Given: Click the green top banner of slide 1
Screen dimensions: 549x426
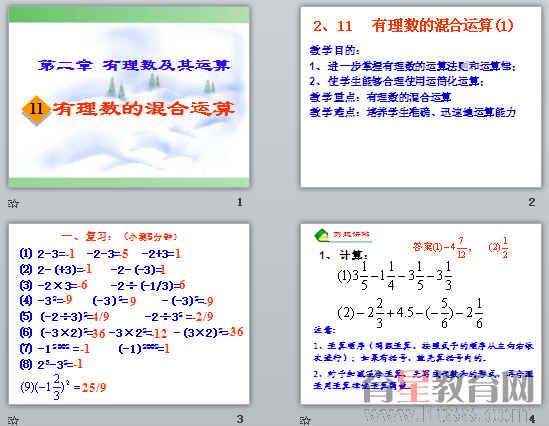Looking at the screenshot, I should point(129,15).
